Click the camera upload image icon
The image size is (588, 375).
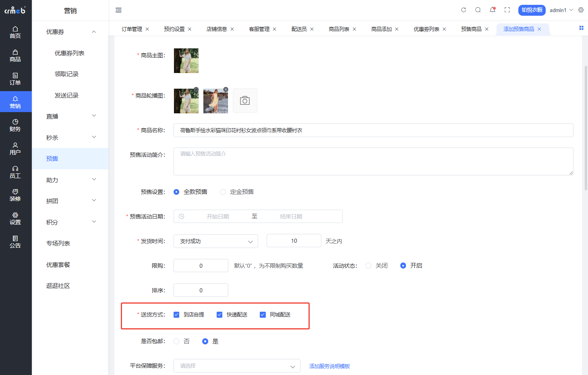(x=245, y=100)
